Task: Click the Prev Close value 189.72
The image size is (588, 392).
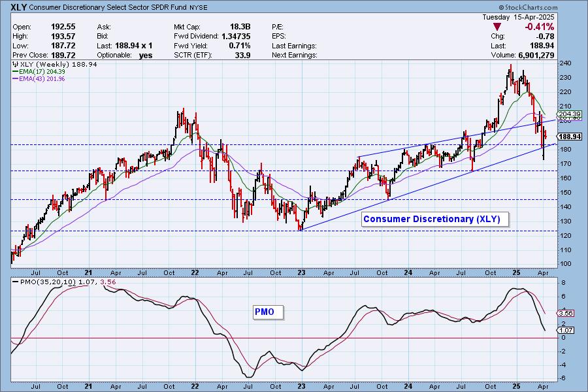Action: tap(63, 55)
